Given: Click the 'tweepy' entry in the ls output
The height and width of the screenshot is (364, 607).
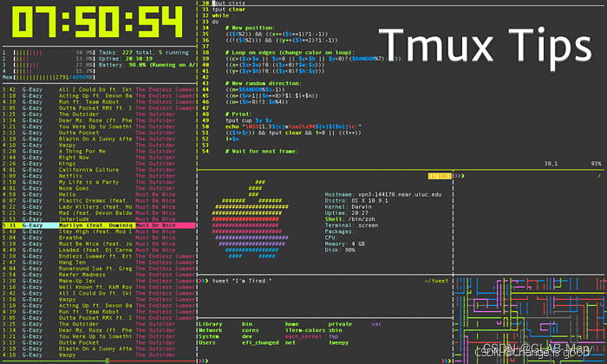Looking at the screenshot, I should click(339, 342).
